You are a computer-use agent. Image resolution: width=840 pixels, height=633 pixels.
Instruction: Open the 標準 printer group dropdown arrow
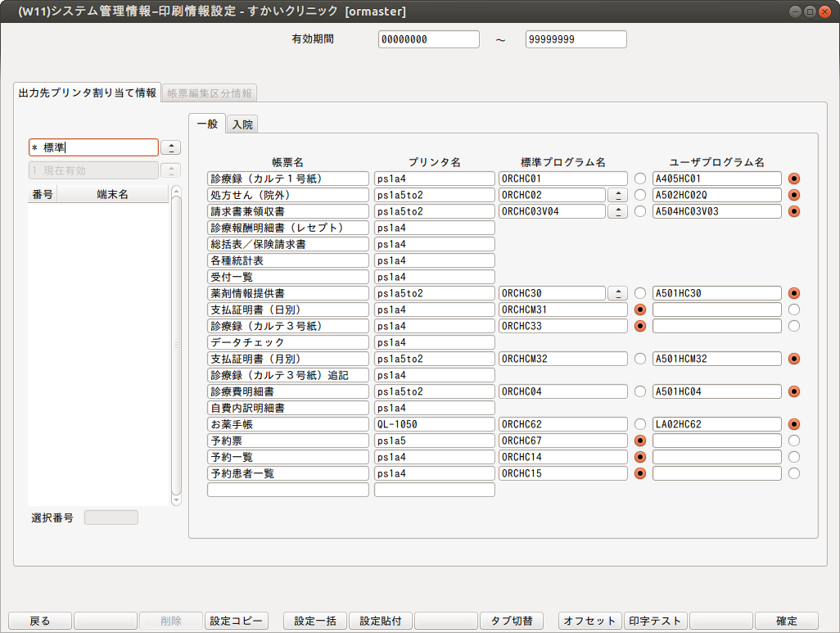click(171, 147)
